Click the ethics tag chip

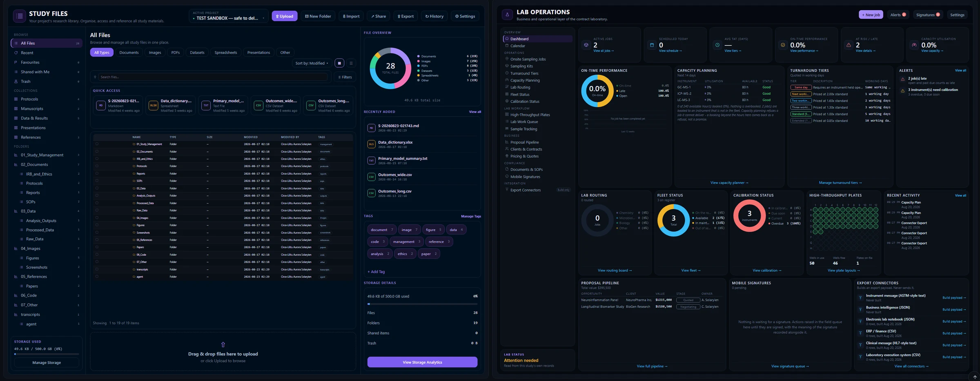pos(405,254)
